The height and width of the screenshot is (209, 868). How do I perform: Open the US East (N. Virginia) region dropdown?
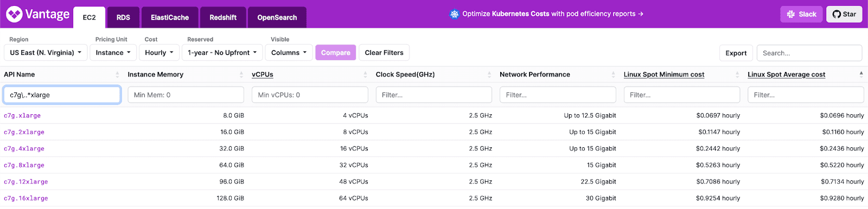pos(46,53)
